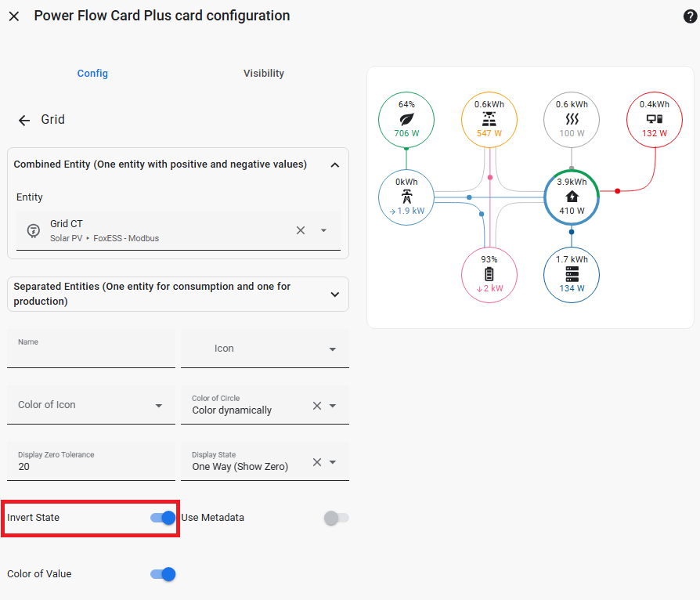The image size is (700, 600).
Task: Click the help question mark icon
Action: click(x=690, y=16)
